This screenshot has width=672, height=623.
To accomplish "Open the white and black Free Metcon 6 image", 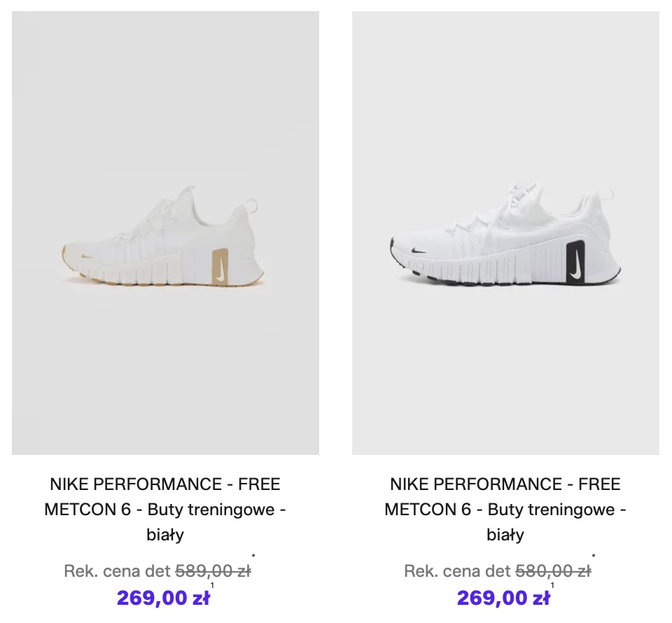I will pos(505,233).
